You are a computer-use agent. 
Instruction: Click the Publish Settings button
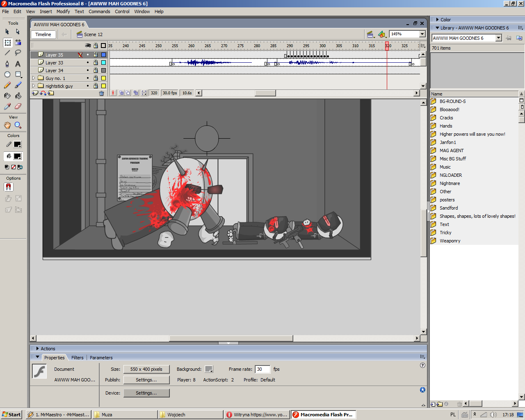click(146, 380)
